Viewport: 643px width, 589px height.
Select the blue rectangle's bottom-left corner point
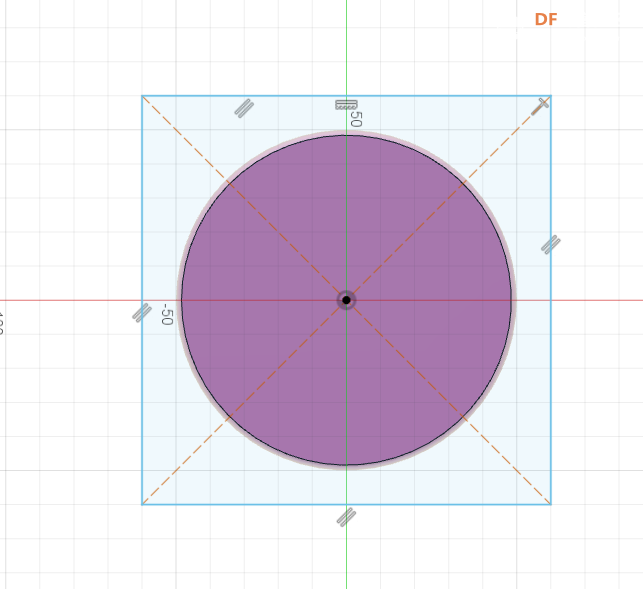click(x=142, y=504)
